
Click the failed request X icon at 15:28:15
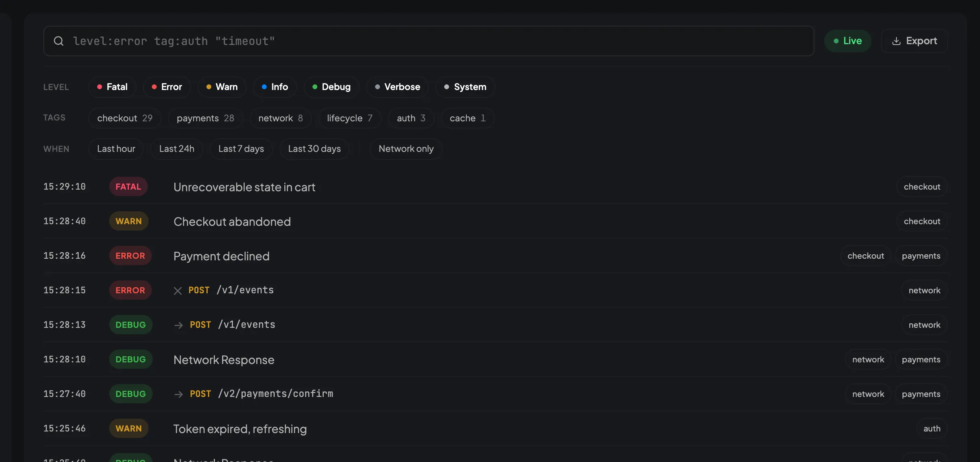(178, 290)
